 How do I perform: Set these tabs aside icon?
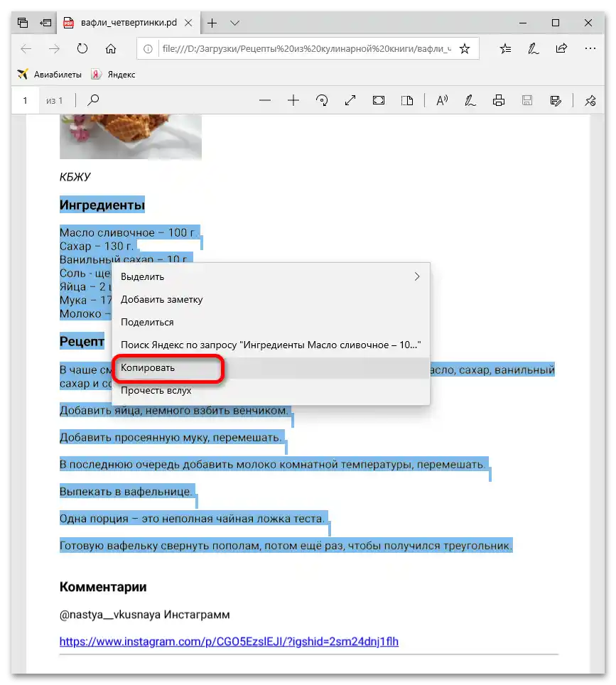click(45, 23)
